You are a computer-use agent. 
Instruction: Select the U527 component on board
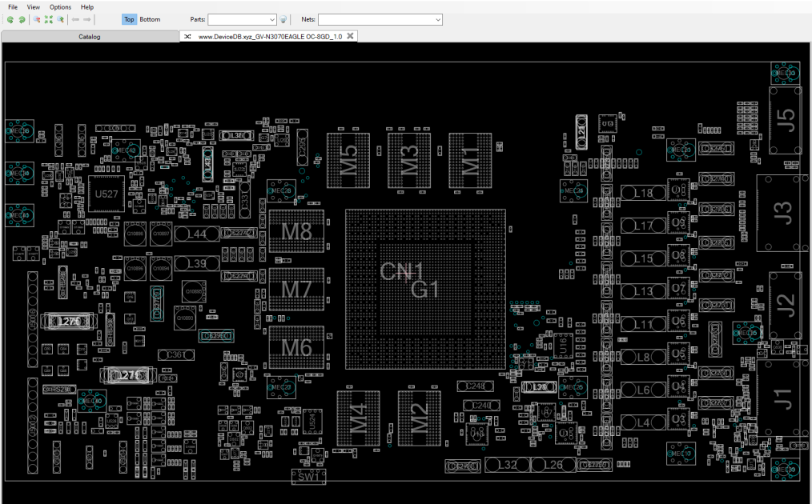[x=107, y=194]
